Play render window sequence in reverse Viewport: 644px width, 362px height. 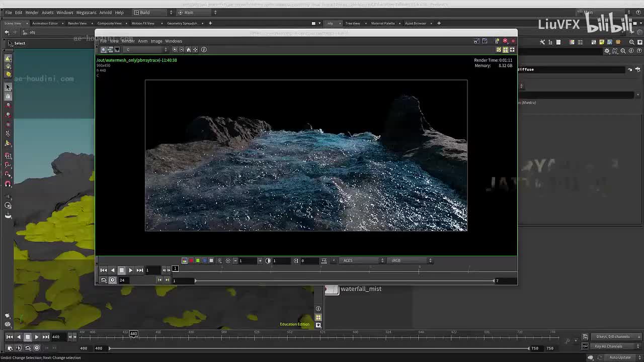click(x=112, y=270)
